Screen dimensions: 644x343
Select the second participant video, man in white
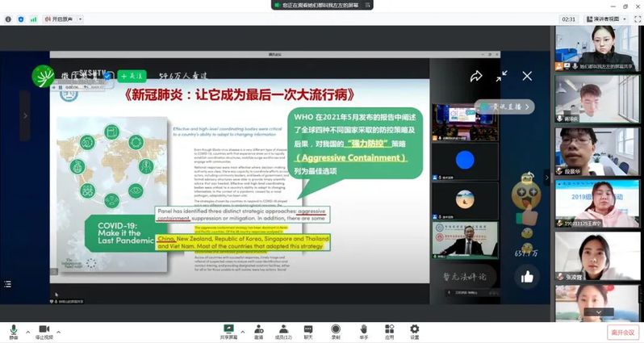596,99
